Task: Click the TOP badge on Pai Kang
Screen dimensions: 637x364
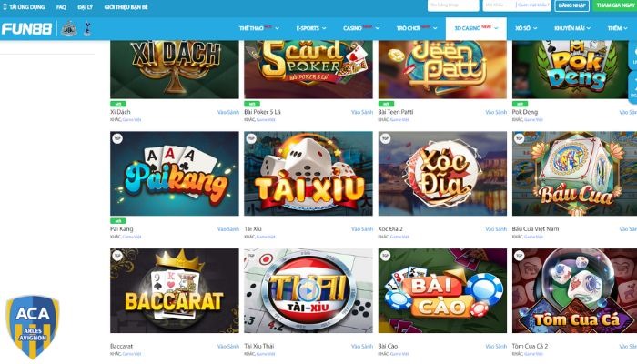Action: pyautogui.click(x=117, y=138)
